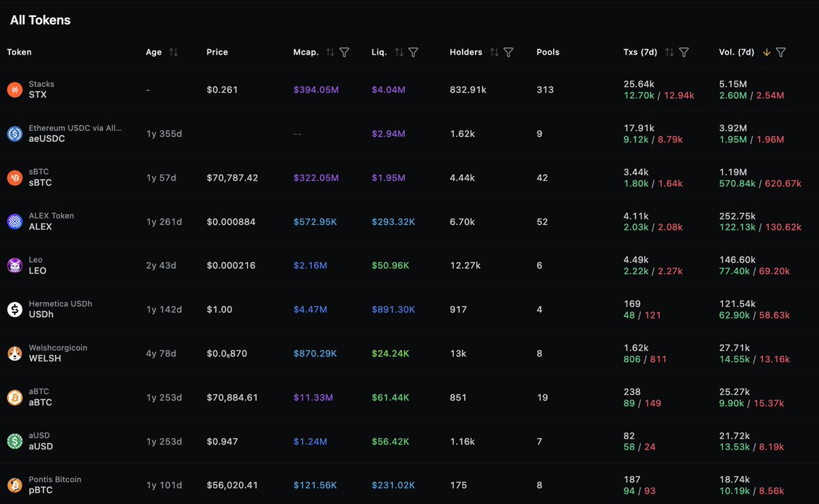This screenshot has height=504, width=819.
Task: Click the Holders column header label
Action: (466, 52)
